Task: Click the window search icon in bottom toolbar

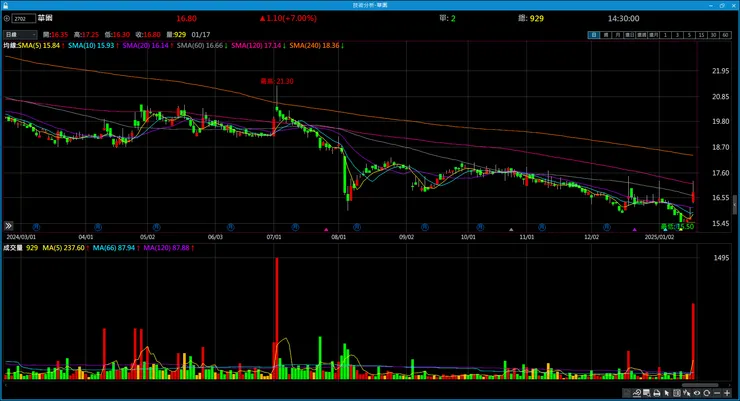Action: 647,393
